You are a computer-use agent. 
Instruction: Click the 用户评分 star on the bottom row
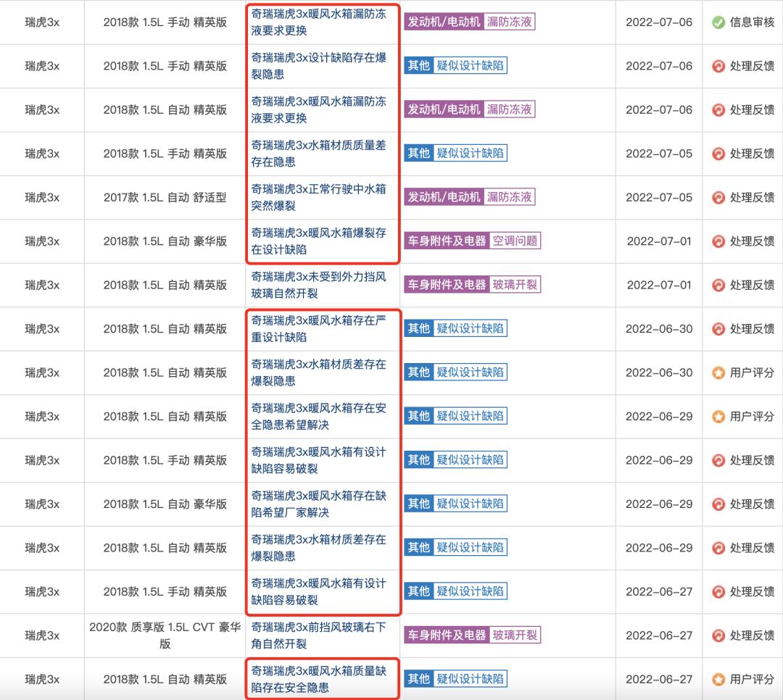720,679
